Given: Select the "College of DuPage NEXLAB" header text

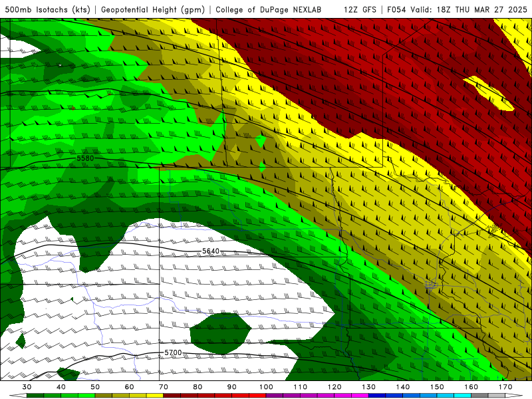Looking at the screenshot, I should click(x=268, y=9).
